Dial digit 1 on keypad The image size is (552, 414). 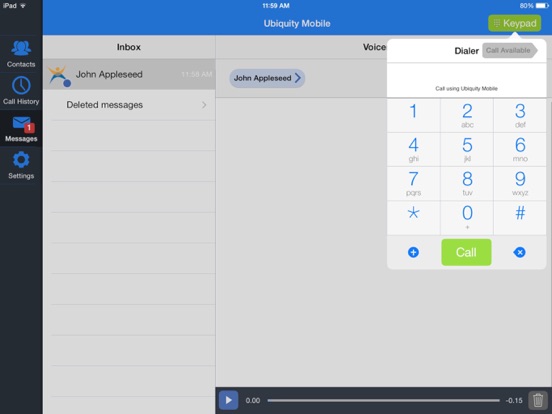point(413,115)
